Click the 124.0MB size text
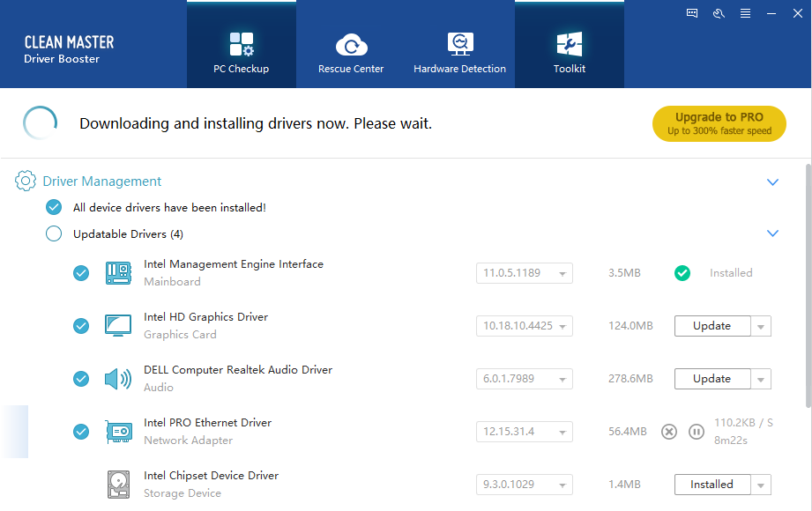The width and height of the screenshot is (812, 511). (x=630, y=326)
